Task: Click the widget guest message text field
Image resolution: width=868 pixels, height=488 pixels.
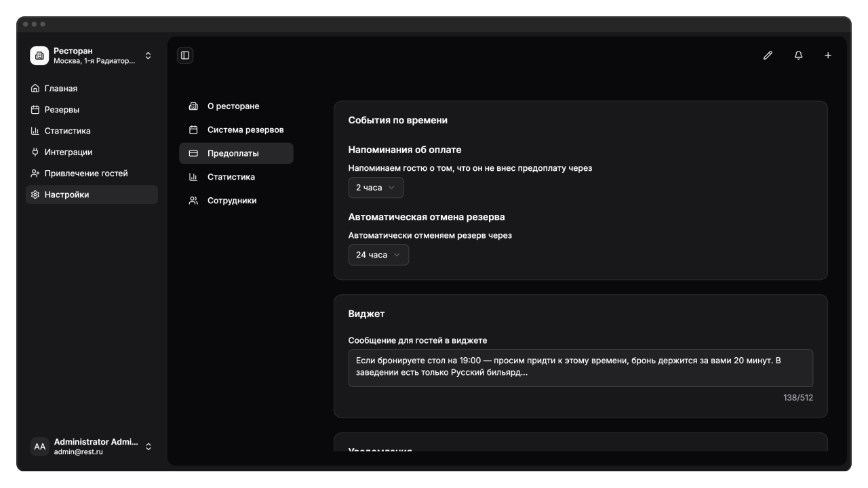Action: [580, 367]
